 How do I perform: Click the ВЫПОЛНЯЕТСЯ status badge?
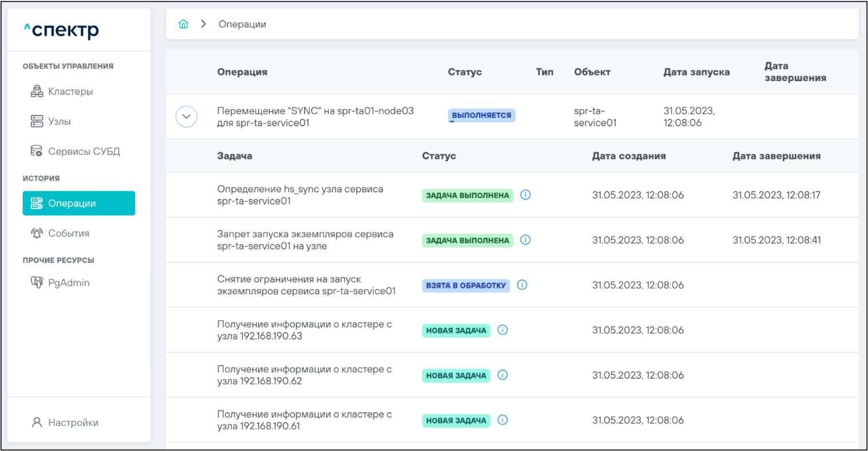[x=481, y=115]
